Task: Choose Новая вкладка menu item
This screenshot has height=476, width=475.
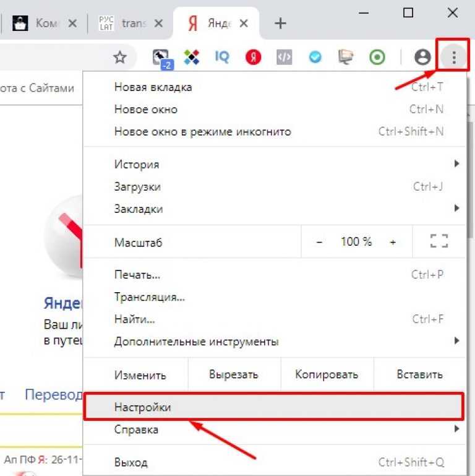Action: pyautogui.click(x=275, y=87)
